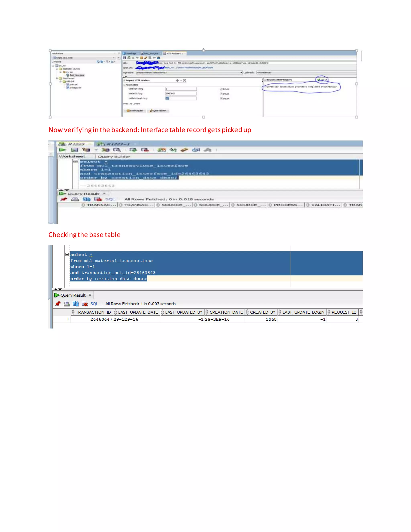The width and height of the screenshot is (411, 532).
Task: Click the Clear Request button
Action: pyautogui.click(x=158, y=111)
